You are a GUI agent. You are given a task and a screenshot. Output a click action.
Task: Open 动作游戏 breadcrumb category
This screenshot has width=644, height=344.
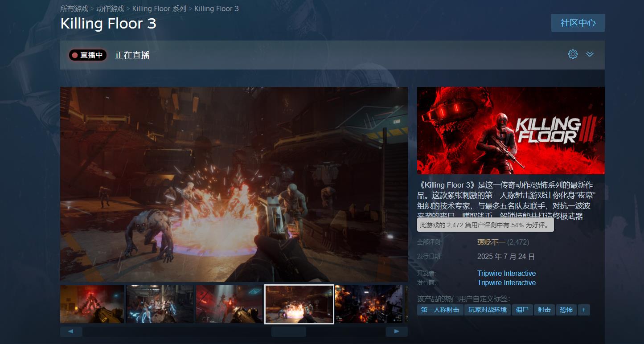click(x=110, y=8)
